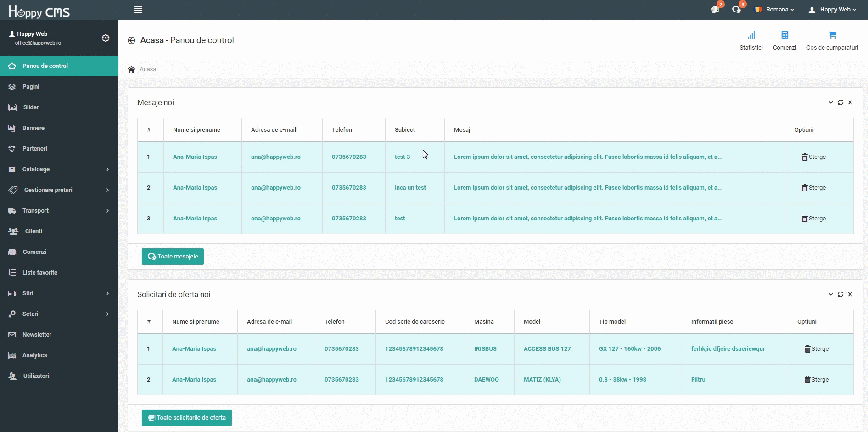This screenshot has height=432, width=868.
Task: Expand the Stiri submenu
Action: pyautogui.click(x=59, y=293)
